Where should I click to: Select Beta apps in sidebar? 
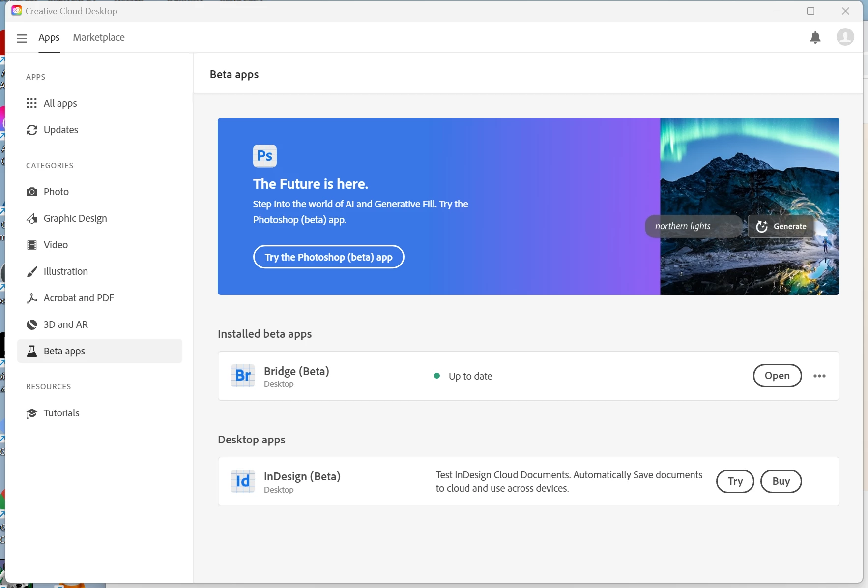pyautogui.click(x=100, y=351)
